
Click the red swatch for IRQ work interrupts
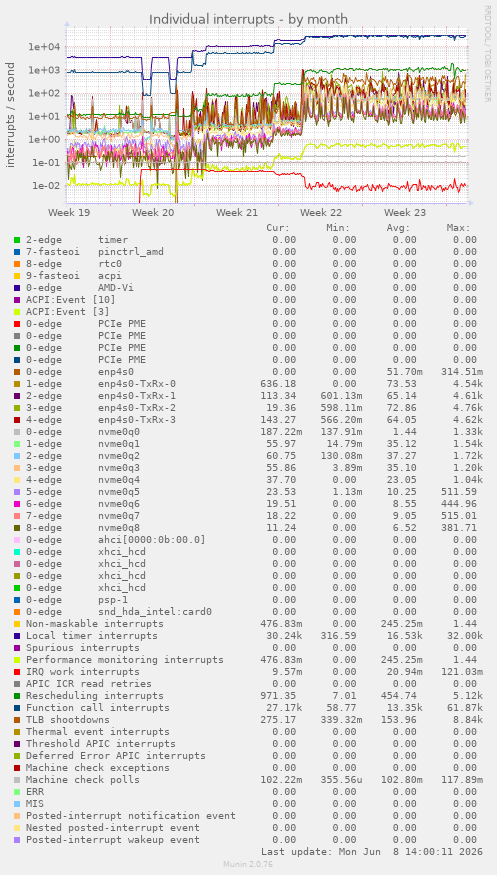17,672
